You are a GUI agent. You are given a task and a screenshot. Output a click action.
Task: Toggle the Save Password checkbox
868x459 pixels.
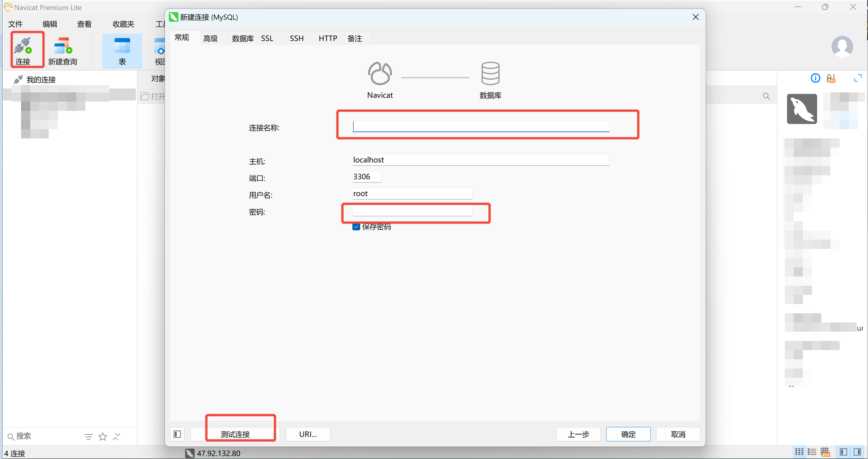(x=356, y=227)
